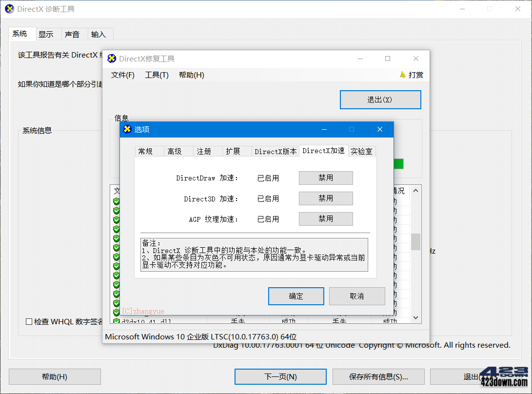Screen dimensions: 532x394
Task: Click the DirectX修复工具 title bar icon
Action: click(x=111, y=58)
